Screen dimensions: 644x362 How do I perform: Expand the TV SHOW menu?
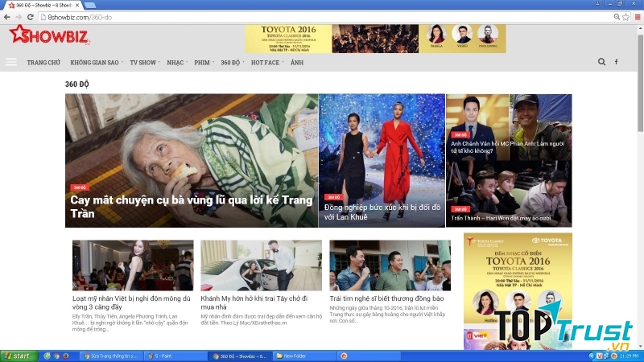[x=145, y=63]
